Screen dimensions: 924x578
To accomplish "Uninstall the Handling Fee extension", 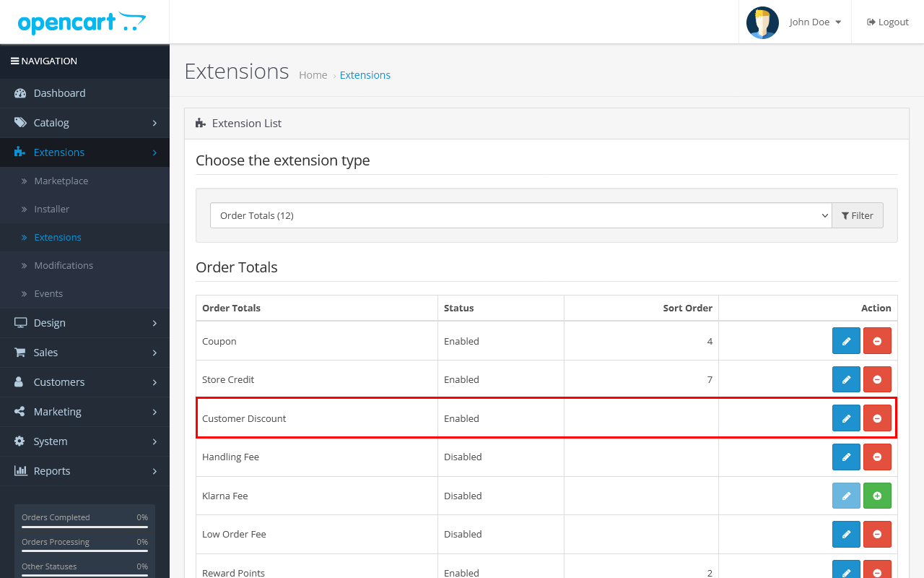I will (x=877, y=457).
